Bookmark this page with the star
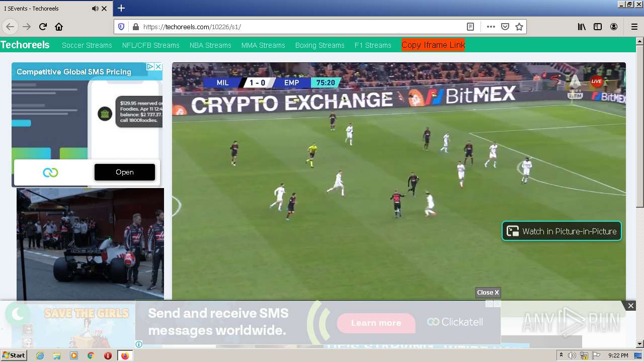The image size is (644, 362). (x=519, y=27)
